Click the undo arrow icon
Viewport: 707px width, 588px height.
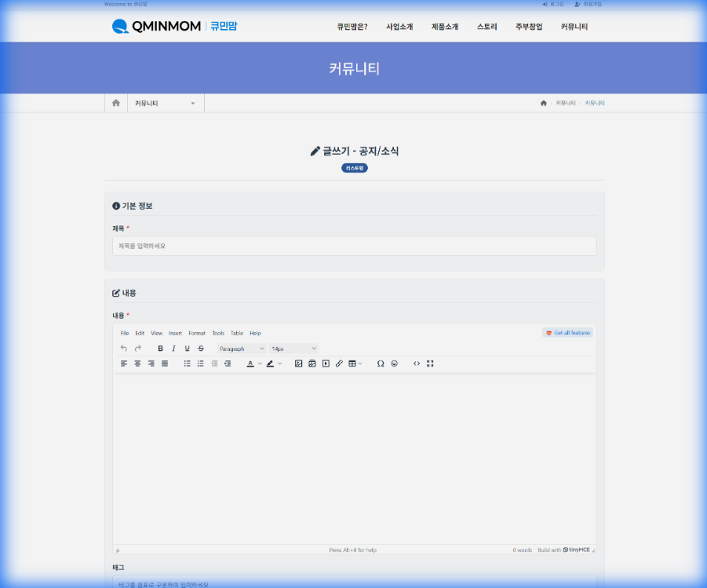123,349
